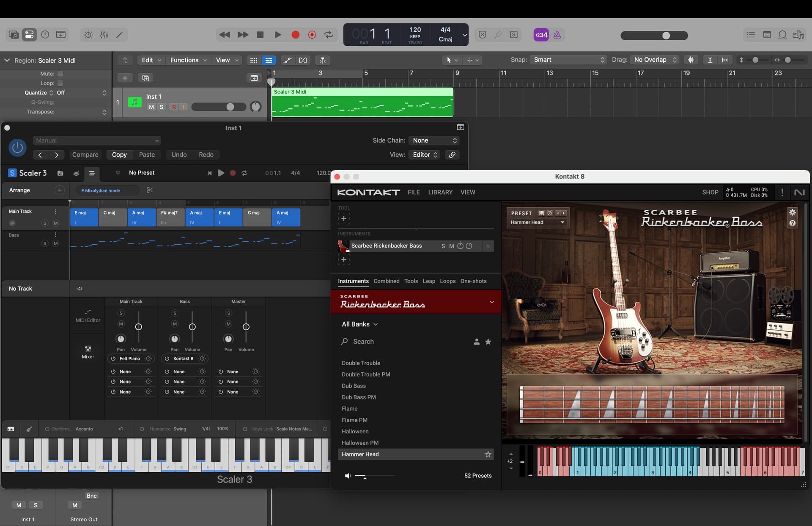This screenshot has height=526, width=812.
Task: Enable the Mute checkbox in Region inspector
Action: (x=60, y=74)
